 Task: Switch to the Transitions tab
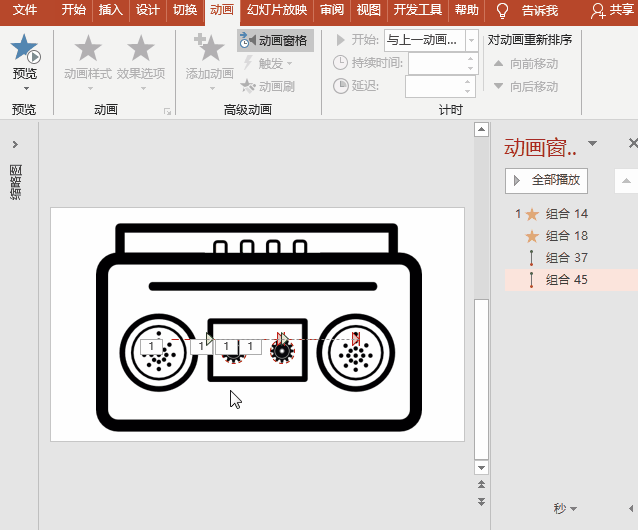coord(185,10)
